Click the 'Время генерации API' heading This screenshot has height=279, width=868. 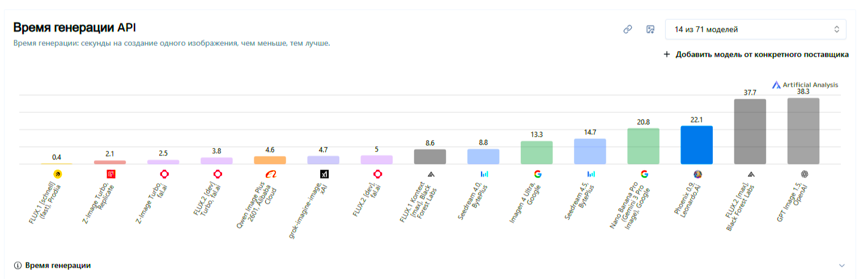[74, 28]
